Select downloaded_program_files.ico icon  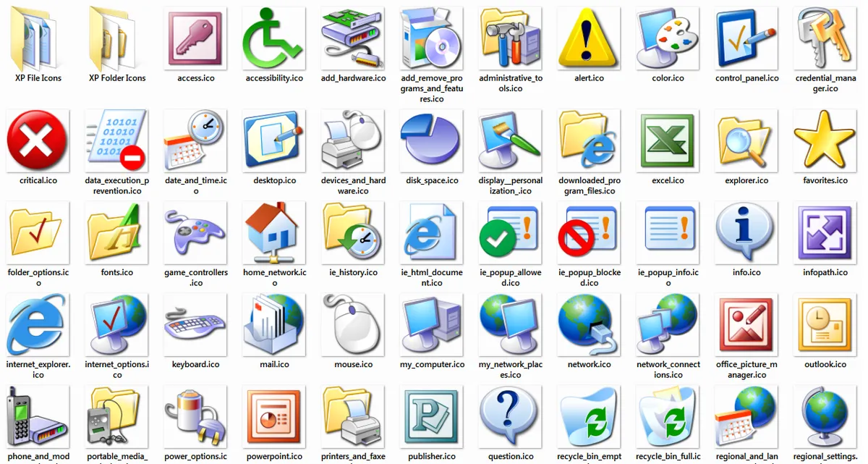pos(590,141)
